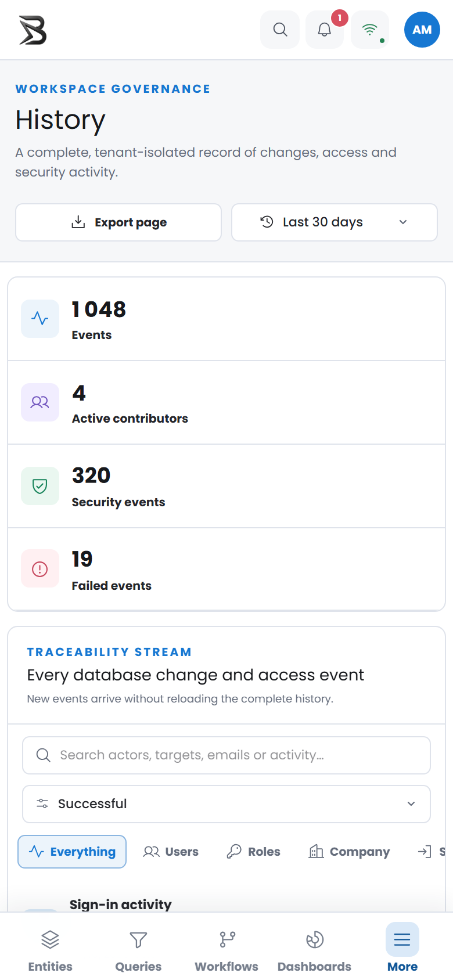Expand the Last 30 days dropdown
This screenshot has height=980, width=453.
tap(335, 222)
